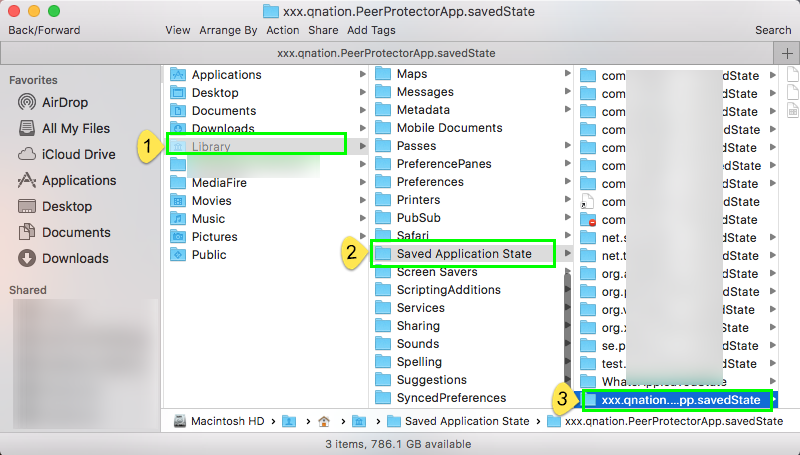The height and width of the screenshot is (455, 800).
Task: Open the Share toolbar menu
Action: point(323,30)
